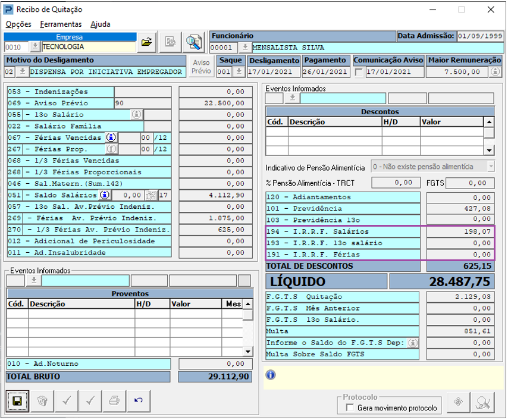The height and width of the screenshot is (420, 508).
Task: Open Motivo do Desligamento lookup arrow
Action: pyautogui.click(x=22, y=71)
